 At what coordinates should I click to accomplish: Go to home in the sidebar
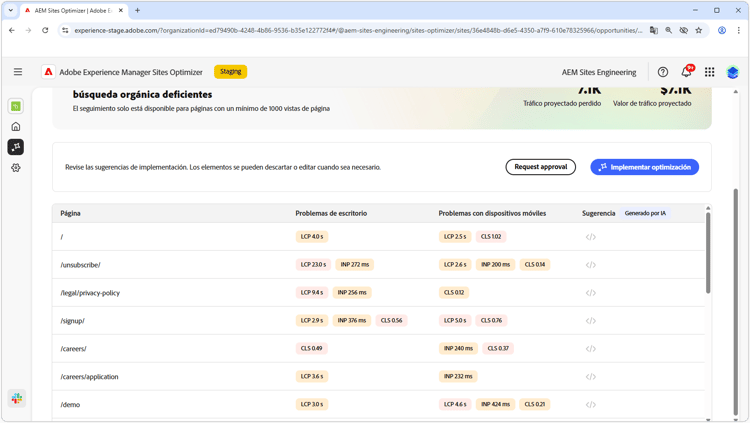pos(16,126)
